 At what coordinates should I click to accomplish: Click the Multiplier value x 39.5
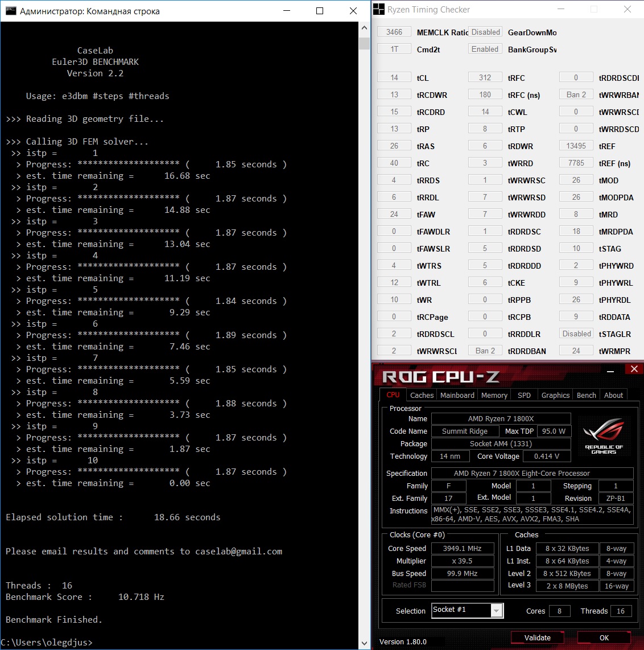point(463,561)
